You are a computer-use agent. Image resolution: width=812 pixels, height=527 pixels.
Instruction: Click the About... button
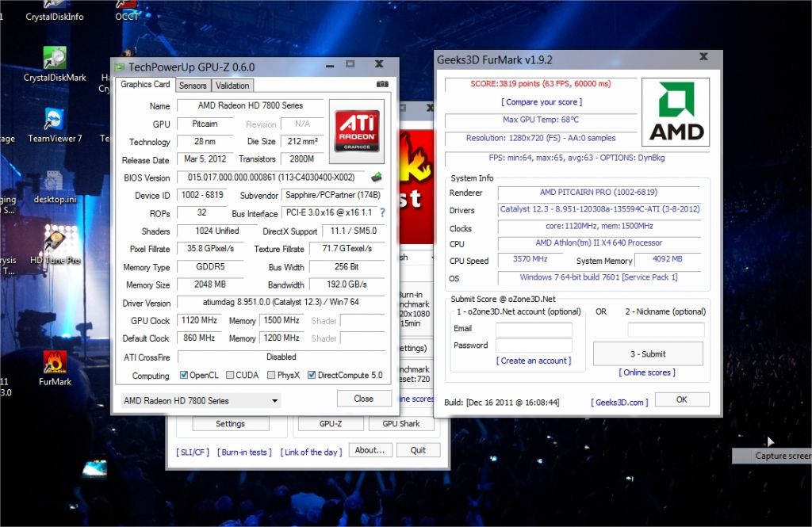pyautogui.click(x=370, y=450)
